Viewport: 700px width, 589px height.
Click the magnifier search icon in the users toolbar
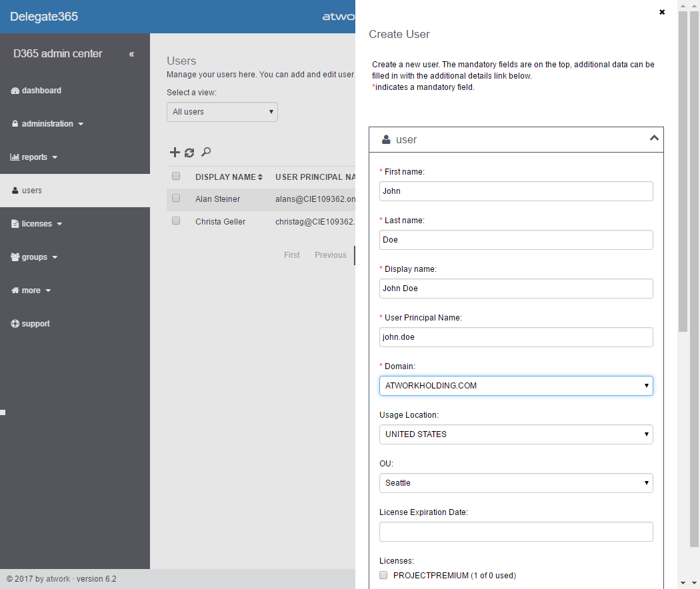(x=206, y=153)
